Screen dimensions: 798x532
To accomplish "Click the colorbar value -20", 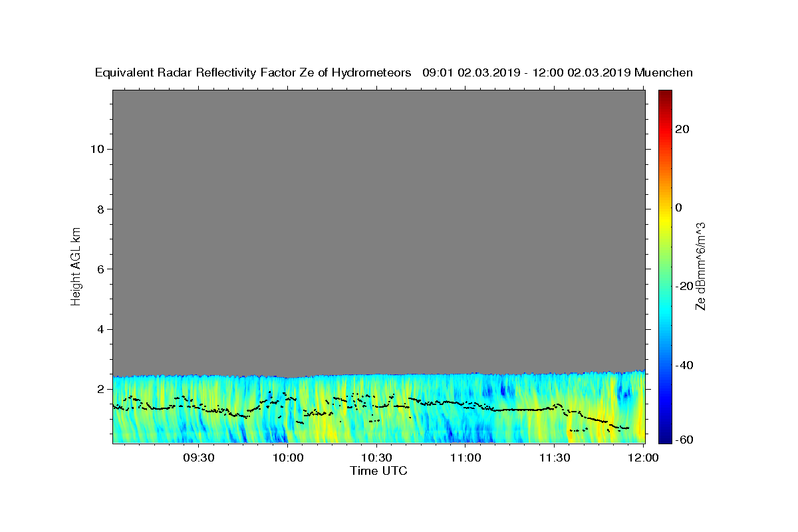I will click(685, 286).
